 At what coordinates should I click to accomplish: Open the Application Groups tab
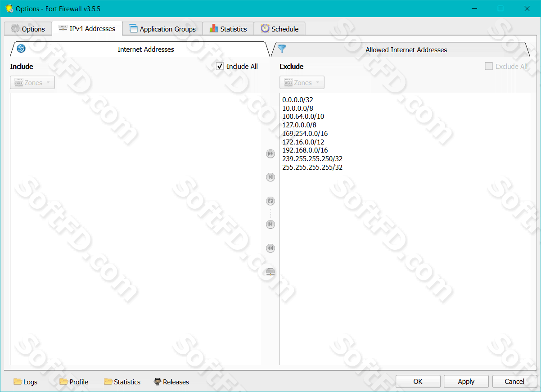pyautogui.click(x=162, y=29)
